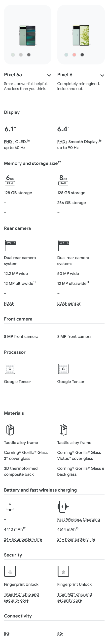Image resolution: width=109 pixels, height=644 pixels.
Task: Click the Pixel 6 rear camera bar icon
Action: click(x=64, y=245)
